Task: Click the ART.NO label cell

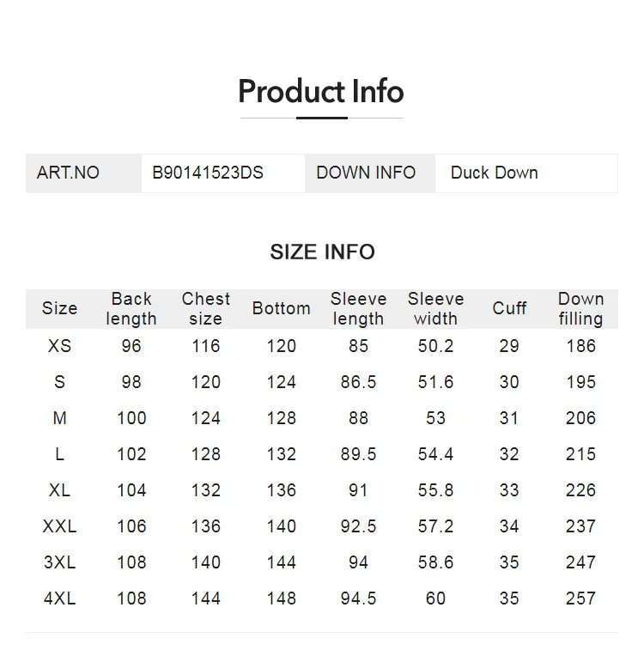Action: pyautogui.click(x=83, y=173)
